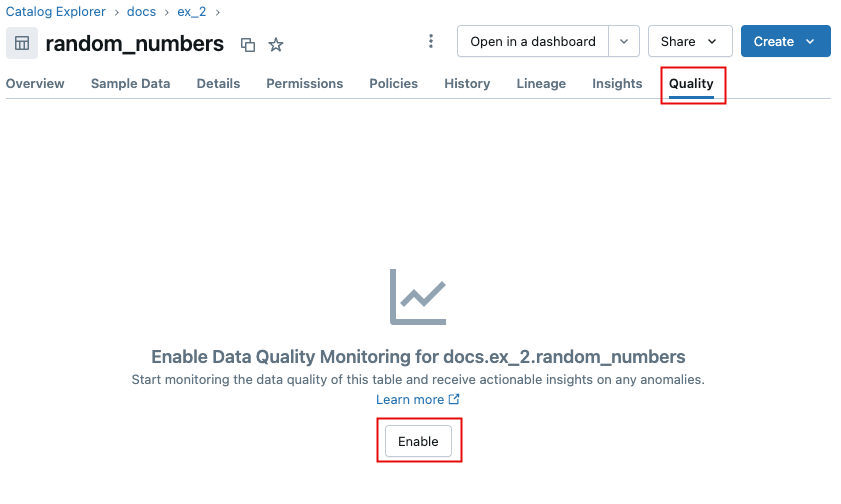Screen dimensions: 841x504
Task: Click the chart graphic above the heading
Action: click(x=418, y=296)
